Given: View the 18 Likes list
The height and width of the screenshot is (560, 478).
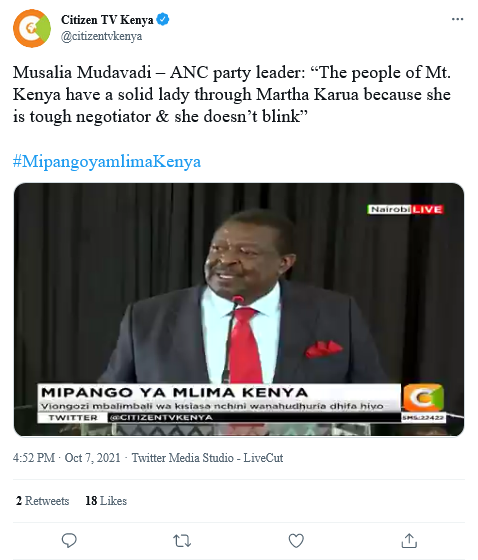Looking at the screenshot, I should pyautogui.click(x=106, y=501).
